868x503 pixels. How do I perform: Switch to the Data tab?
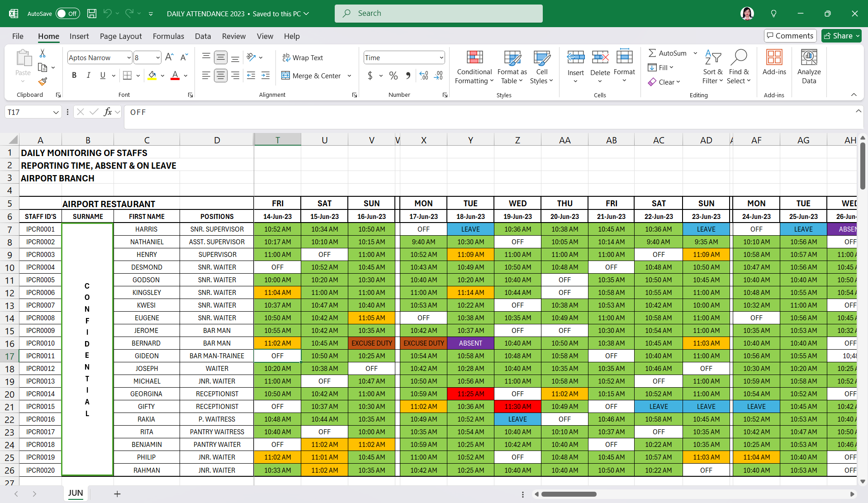tap(203, 36)
